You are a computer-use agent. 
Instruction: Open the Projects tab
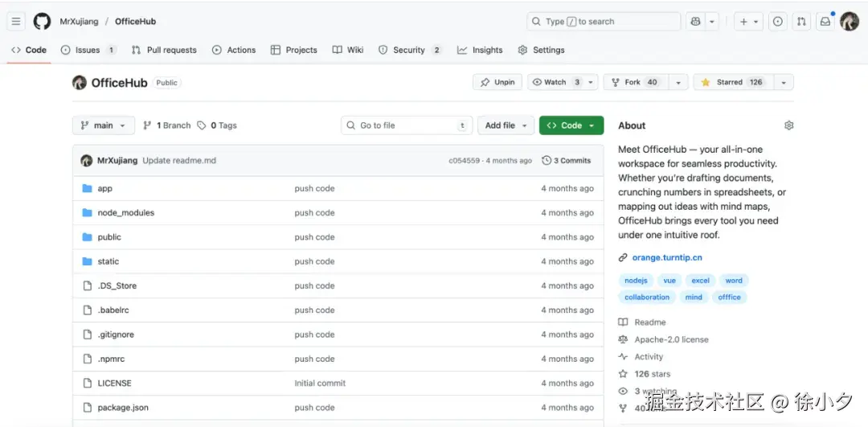pyautogui.click(x=294, y=50)
